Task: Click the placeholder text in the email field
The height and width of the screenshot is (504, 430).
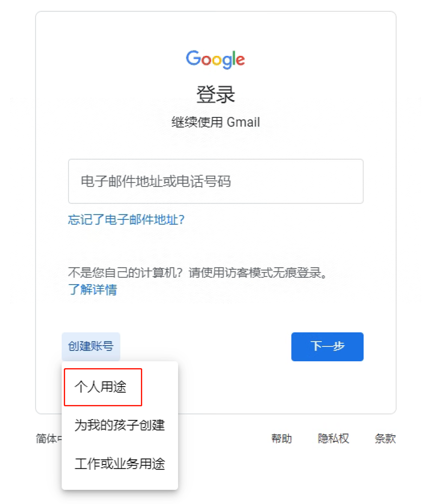Action: (x=156, y=181)
